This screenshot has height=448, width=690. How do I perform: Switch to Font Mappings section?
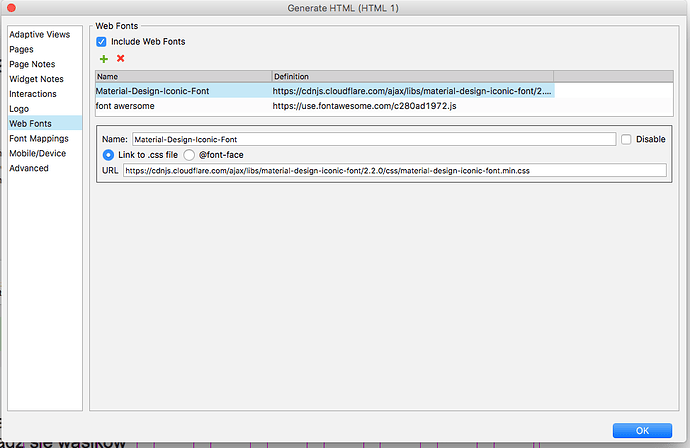click(x=39, y=138)
